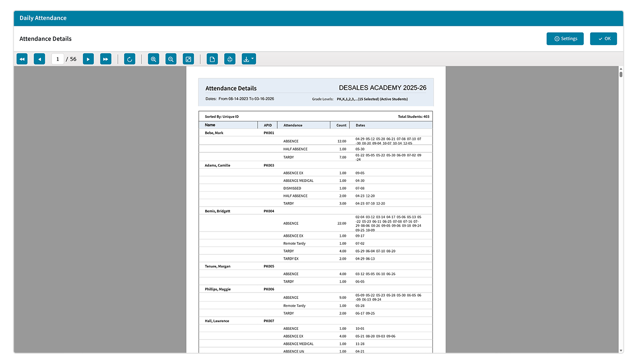Image resolution: width=637 pixels, height=364 pixels.
Task: Select student name 'Bebe, Mark'
Action: tap(214, 133)
